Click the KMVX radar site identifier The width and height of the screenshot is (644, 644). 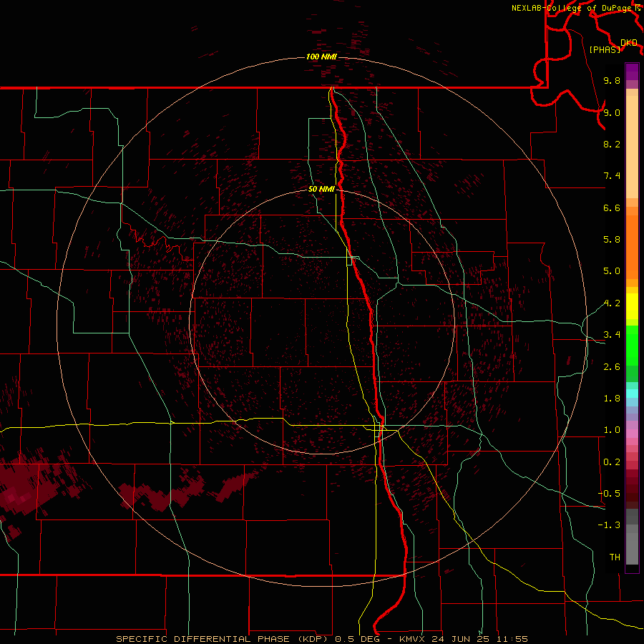click(x=411, y=639)
